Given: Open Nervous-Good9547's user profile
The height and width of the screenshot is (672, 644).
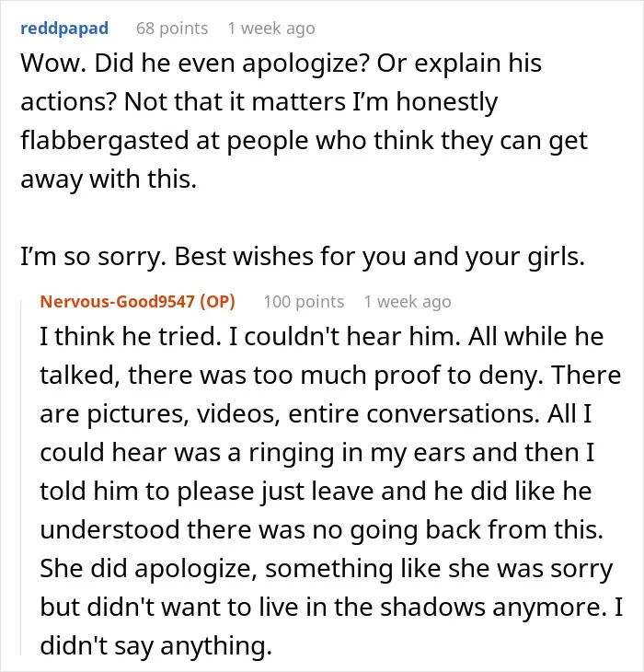Looking at the screenshot, I should pyautogui.click(x=118, y=302).
